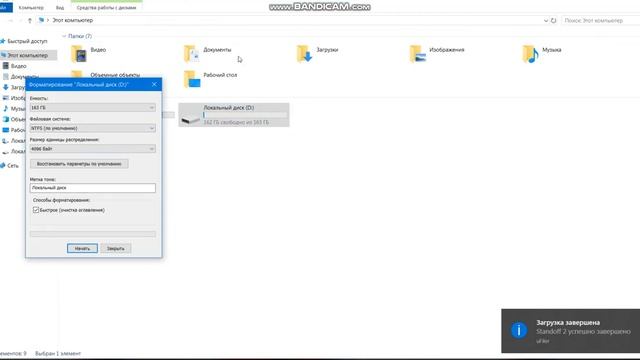
Task: Open the Вид ribbon tab
Action: pos(60,8)
